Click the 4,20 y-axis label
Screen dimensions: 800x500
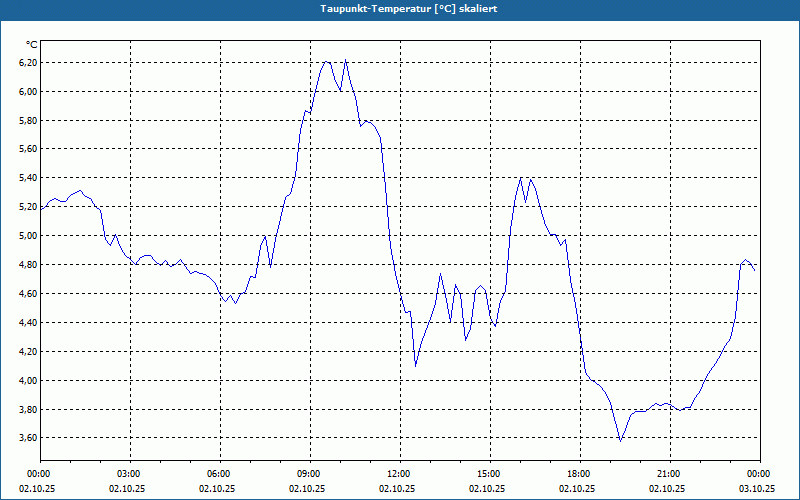tap(28, 352)
